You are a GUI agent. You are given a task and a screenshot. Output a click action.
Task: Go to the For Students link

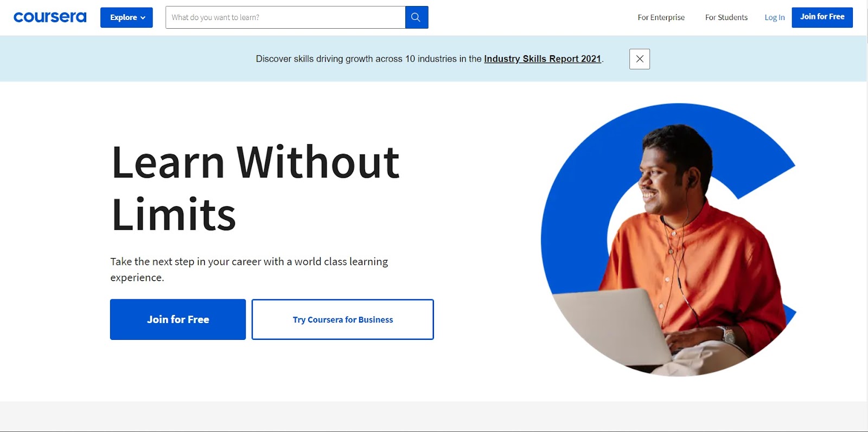(726, 17)
